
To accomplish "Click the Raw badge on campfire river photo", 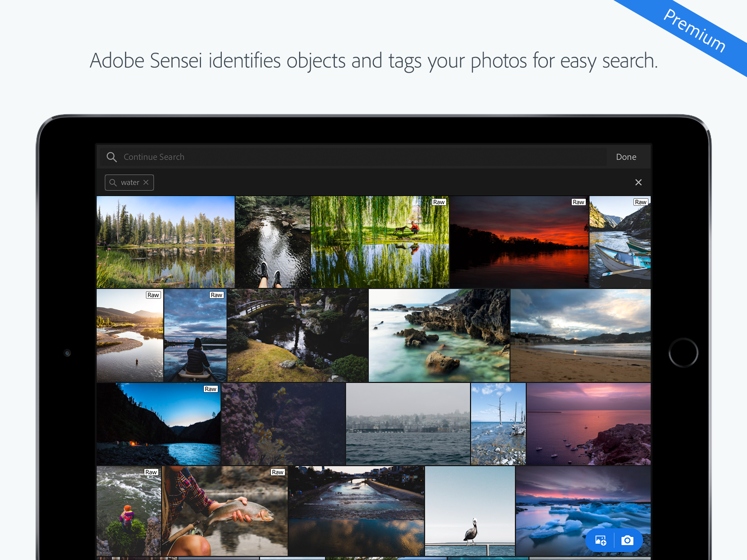I will (x=210, y=389).
